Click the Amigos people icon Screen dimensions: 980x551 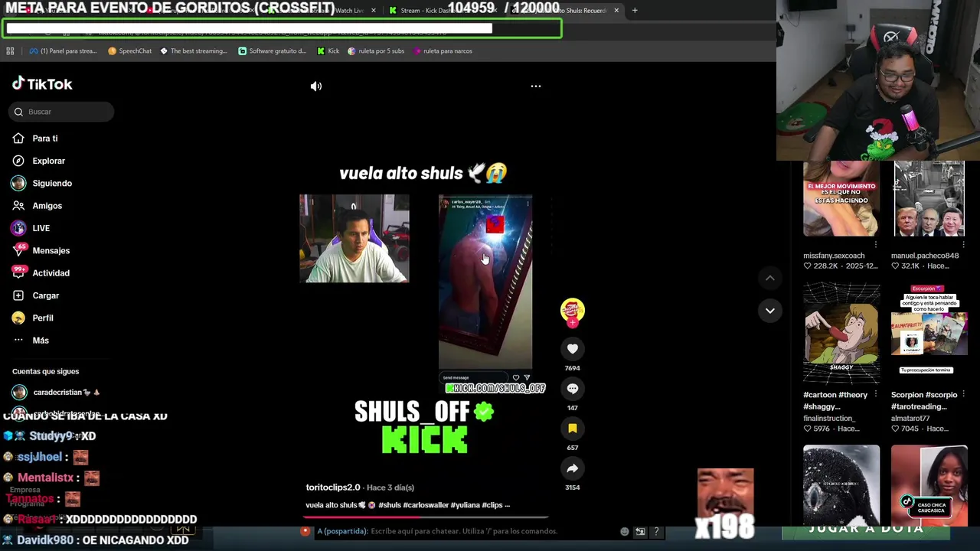coord(18,206)
